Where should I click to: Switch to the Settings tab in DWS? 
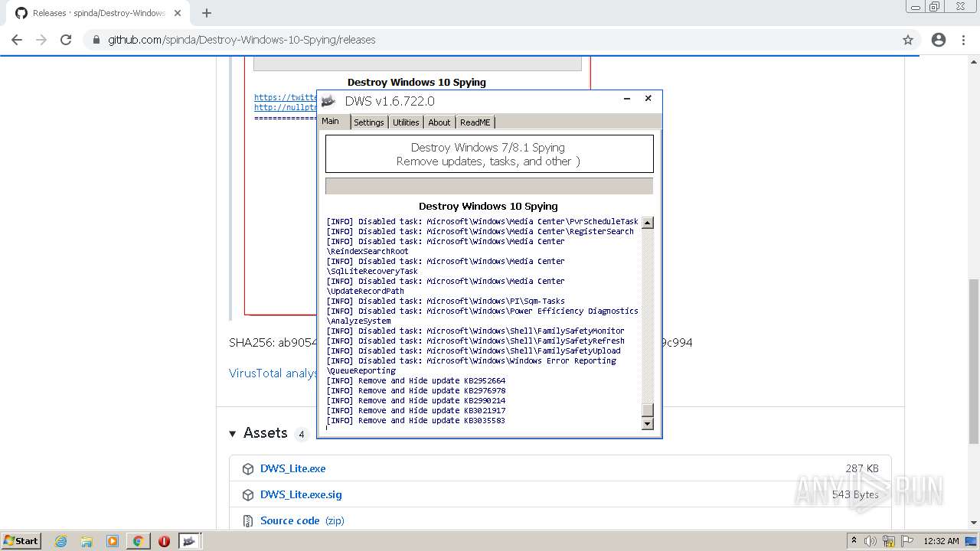pyautogui.click(x=368, y=122)
